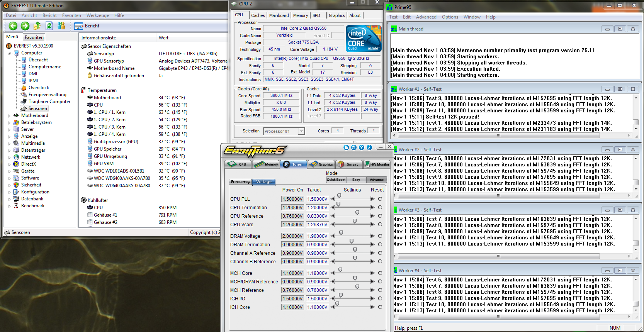Open the EasyTune6 Memory tab
644x332 pixels.
(266, 164)
